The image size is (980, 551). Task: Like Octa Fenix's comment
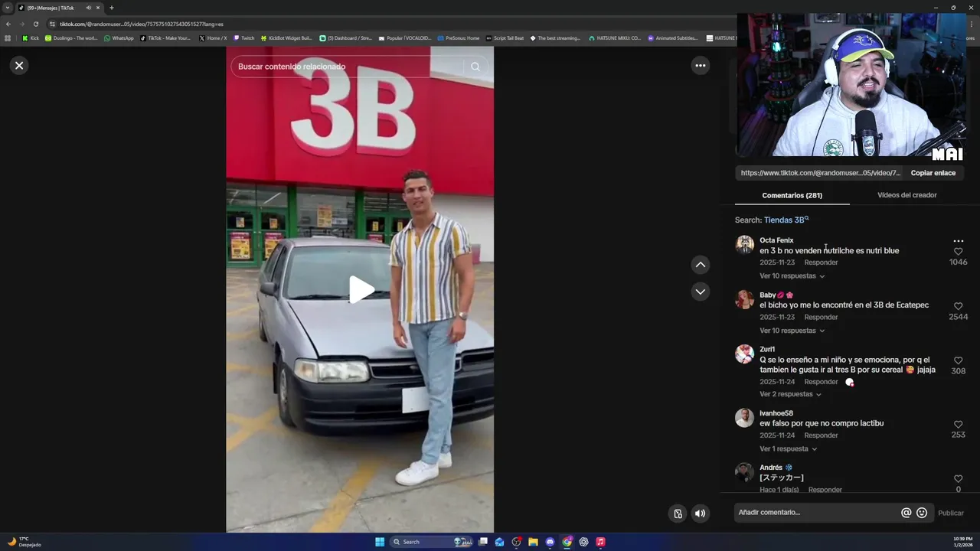pyautogui.click(x=958, y=252)
